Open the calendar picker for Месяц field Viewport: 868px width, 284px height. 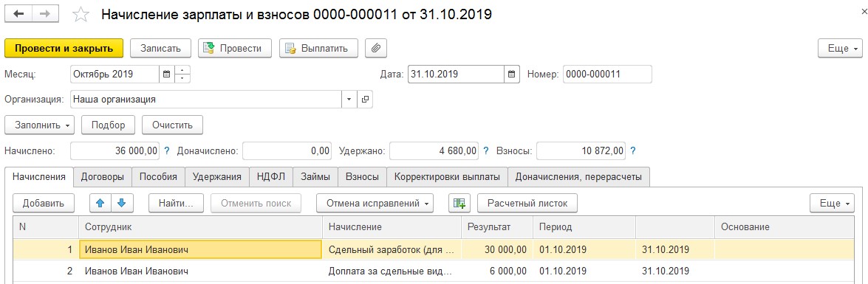[166, 74]
